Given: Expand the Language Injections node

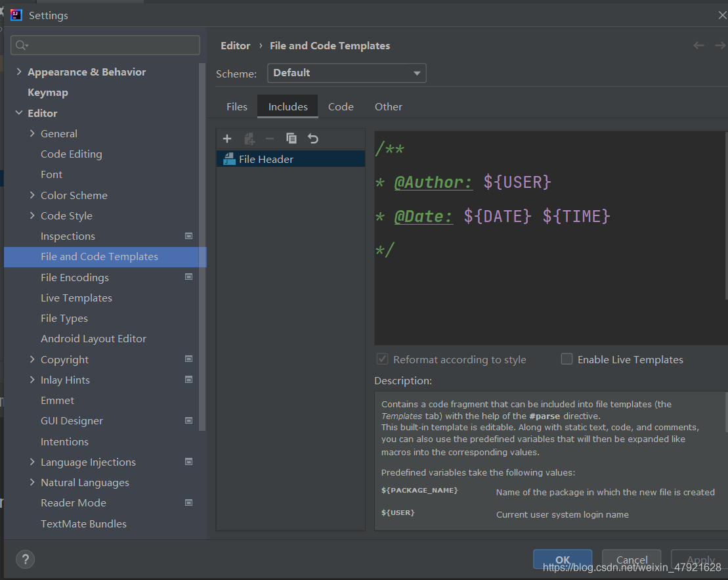Looking at the screenshot, I should [32, 462].
